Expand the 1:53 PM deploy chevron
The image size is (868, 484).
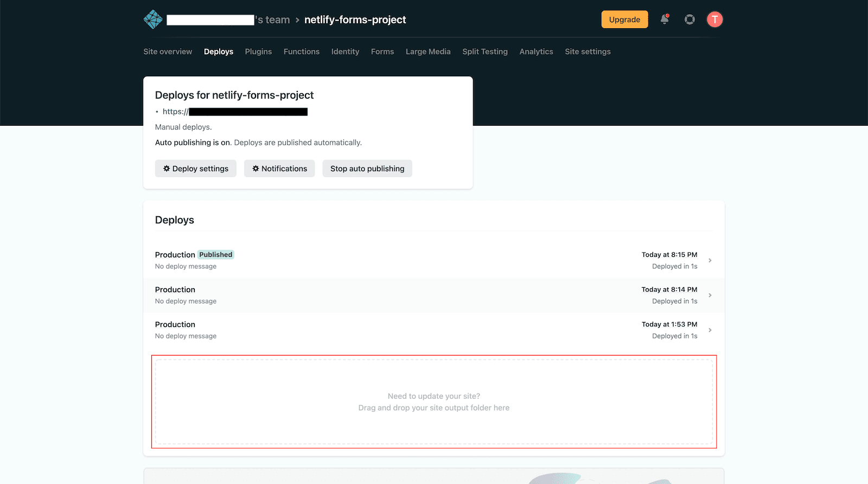tap(710, 330)
